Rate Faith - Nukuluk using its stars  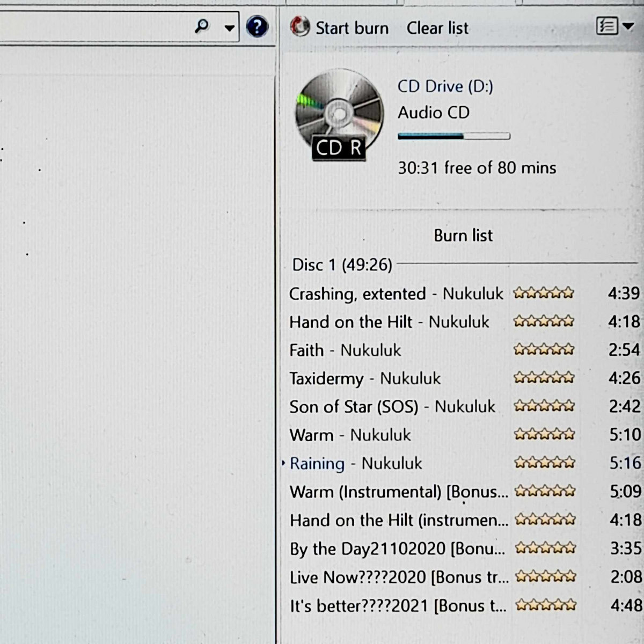click(544, 350)
